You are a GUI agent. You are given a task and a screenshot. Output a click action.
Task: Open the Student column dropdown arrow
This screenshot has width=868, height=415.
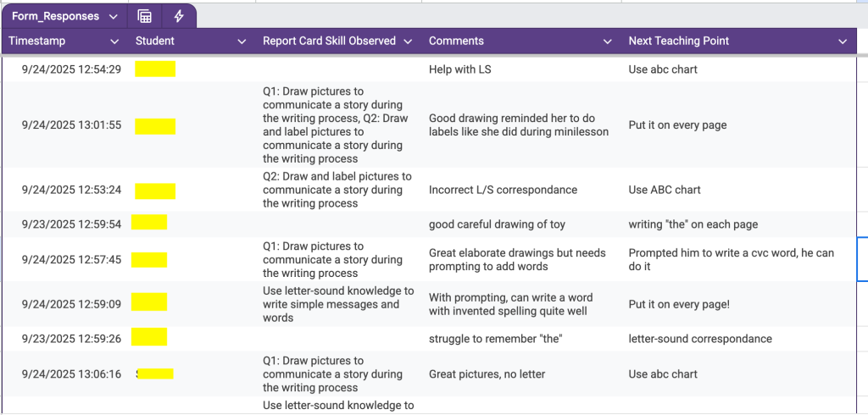coord(242,41)
